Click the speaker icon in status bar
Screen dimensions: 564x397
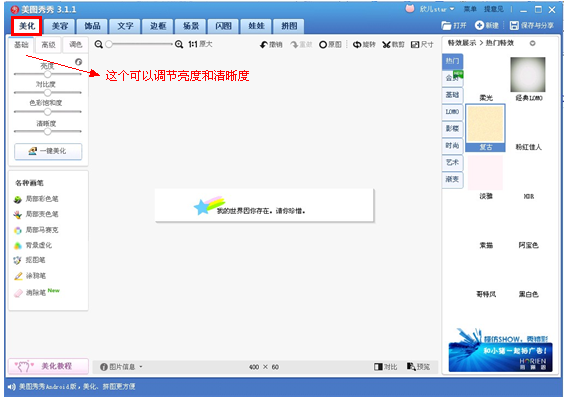[x=12, y=387]
